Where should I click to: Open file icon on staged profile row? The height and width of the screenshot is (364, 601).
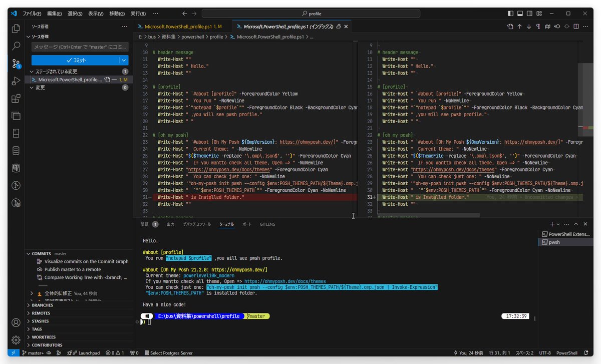click(107, 80)
